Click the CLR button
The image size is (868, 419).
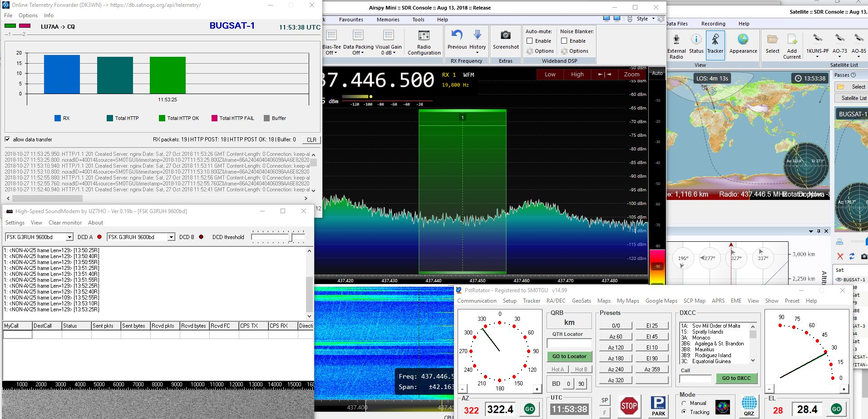point(311,140)
